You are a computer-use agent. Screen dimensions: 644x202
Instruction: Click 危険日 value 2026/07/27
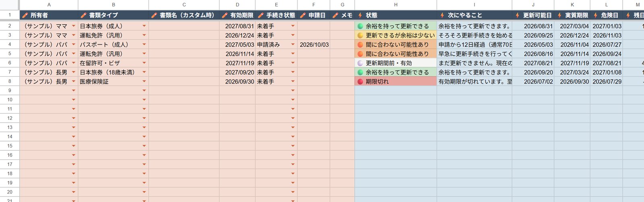(607, 45)
